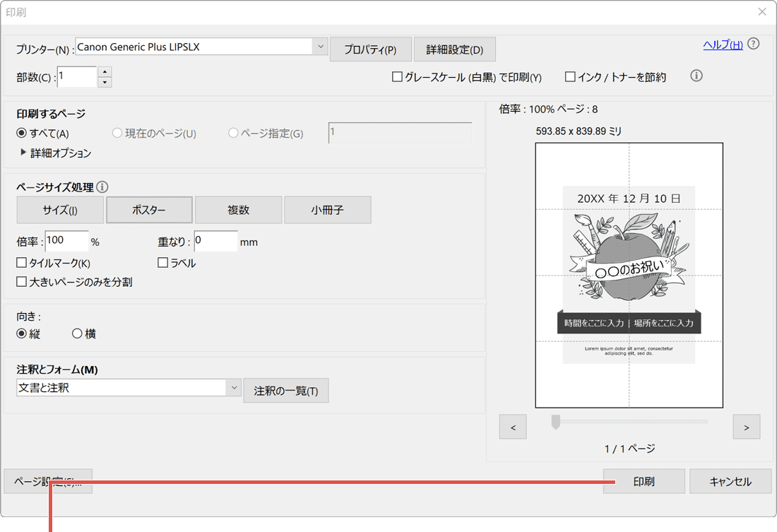Switch to 複数 page sizing mode
Image resolution: width=777 pixels, height=532 pixels.
click(x=238, y=210)
